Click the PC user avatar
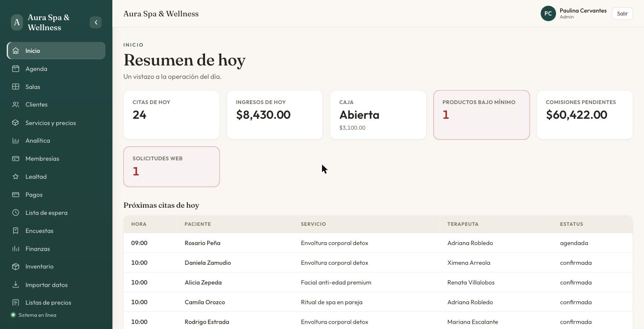 point(548,13)
